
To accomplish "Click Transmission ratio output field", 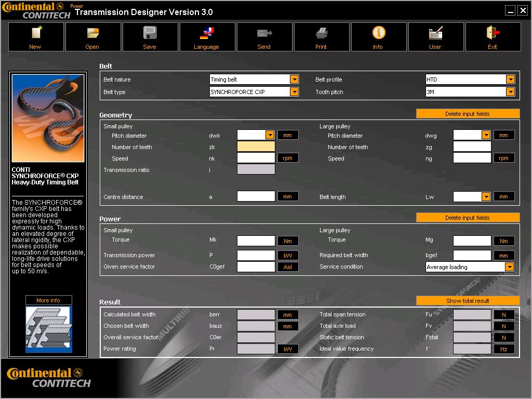I will coord(256,169).
